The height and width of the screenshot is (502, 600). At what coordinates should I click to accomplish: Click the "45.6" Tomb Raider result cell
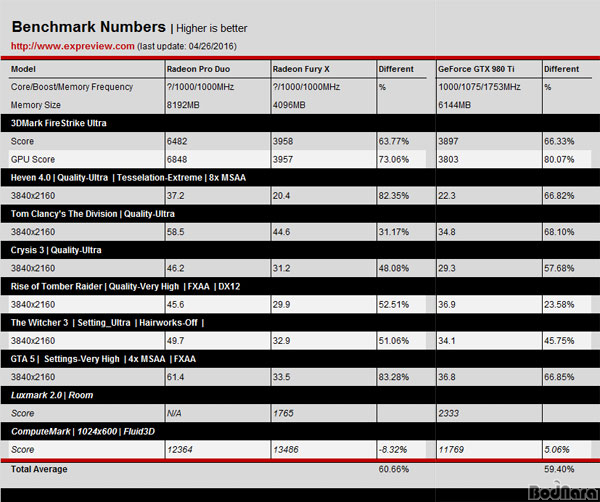pyautogui.click(x=175, y=305)
